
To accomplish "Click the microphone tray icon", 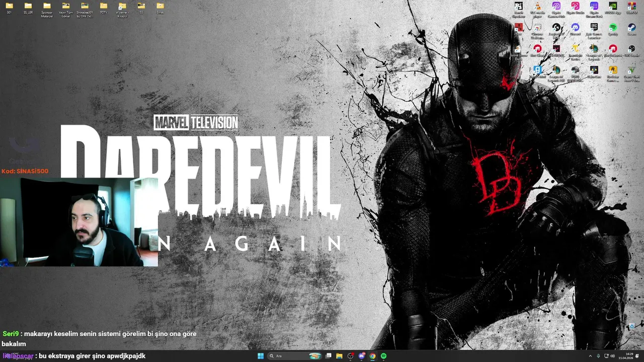I will click(598, 356).
